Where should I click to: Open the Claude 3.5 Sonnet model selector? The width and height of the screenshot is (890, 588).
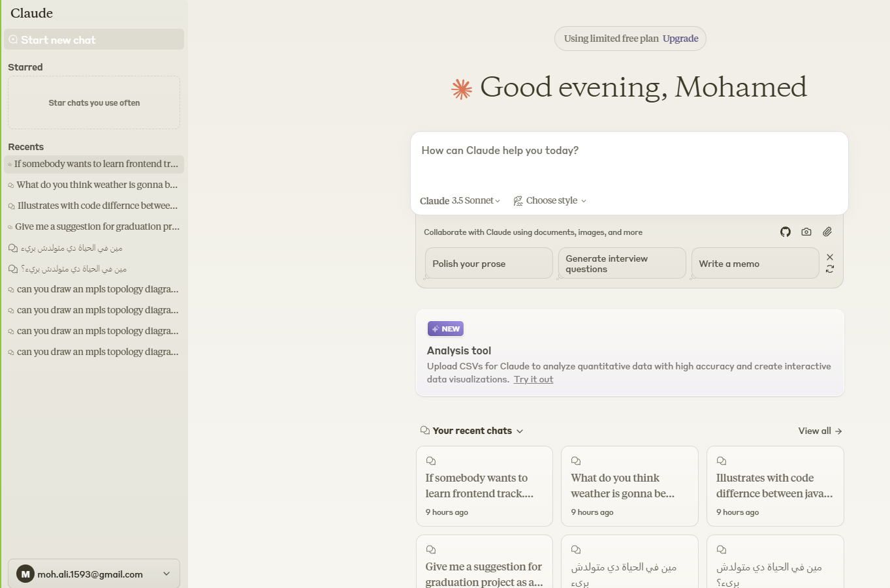click(x=460, y=201)
